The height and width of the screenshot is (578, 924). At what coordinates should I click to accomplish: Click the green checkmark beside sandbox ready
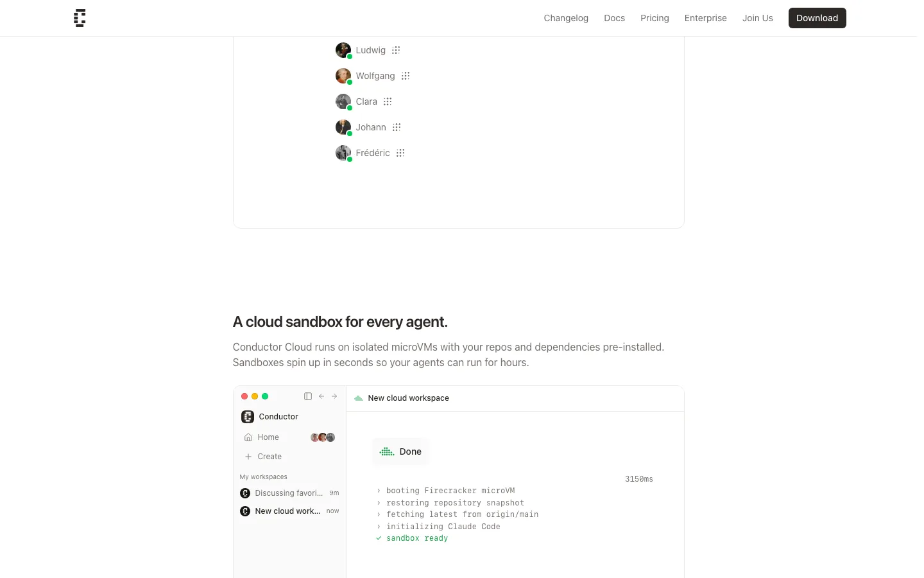379,538
